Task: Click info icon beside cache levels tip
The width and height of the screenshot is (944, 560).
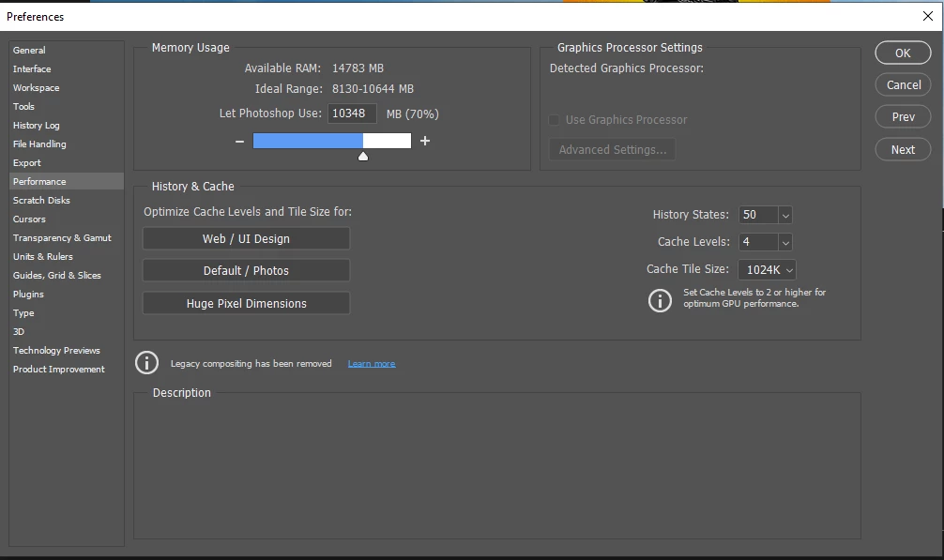Action: 660,300
